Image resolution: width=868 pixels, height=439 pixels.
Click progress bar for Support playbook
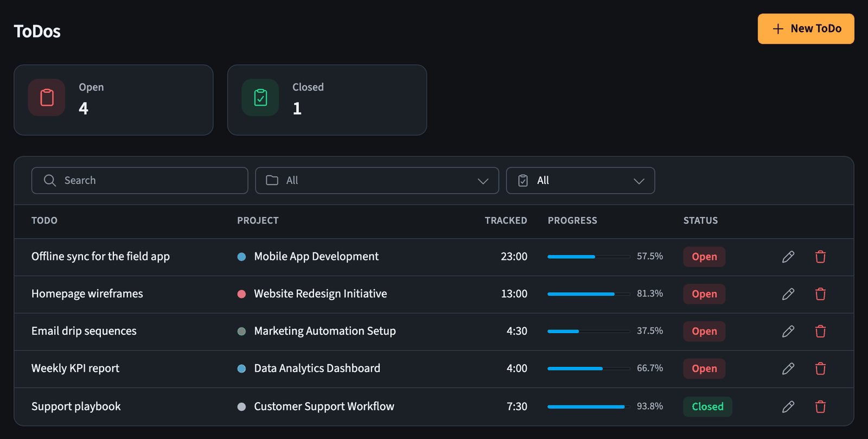tap(589, 407)
